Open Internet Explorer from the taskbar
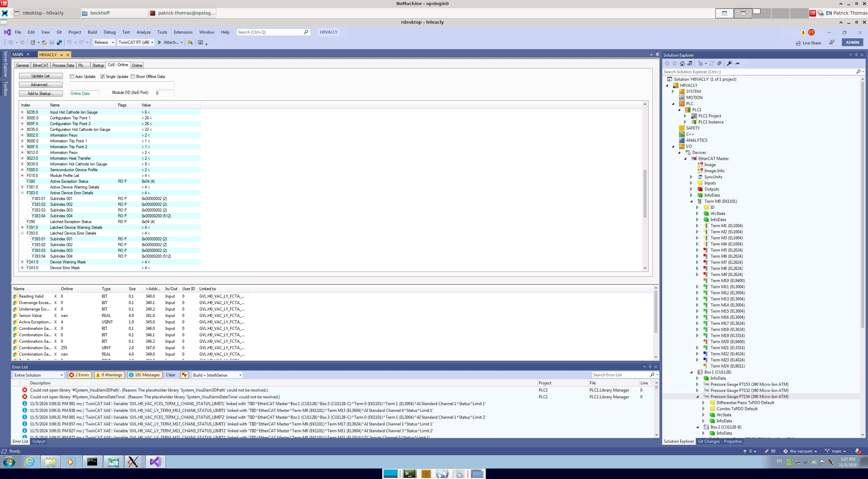The height and width of the screenshot is (479, 868). pyautogui.click(x=30, y=462)
